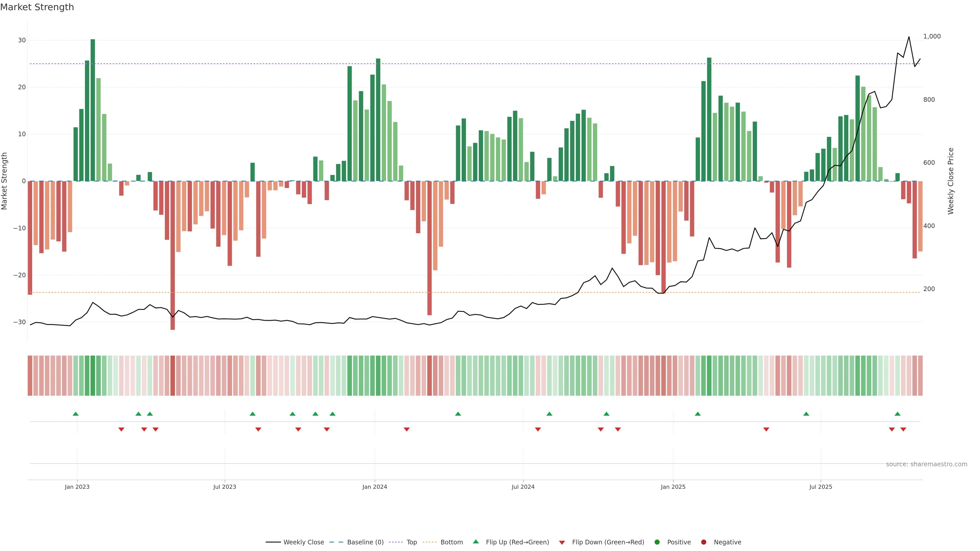
Task: Click the source: sharemaestro.com text
Action: coord(926,464)
